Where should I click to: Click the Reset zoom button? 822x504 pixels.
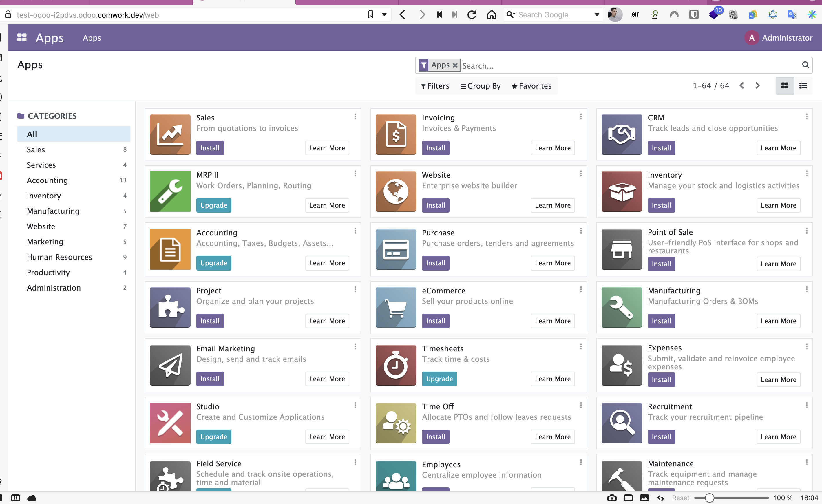click(x=680, y=498)
